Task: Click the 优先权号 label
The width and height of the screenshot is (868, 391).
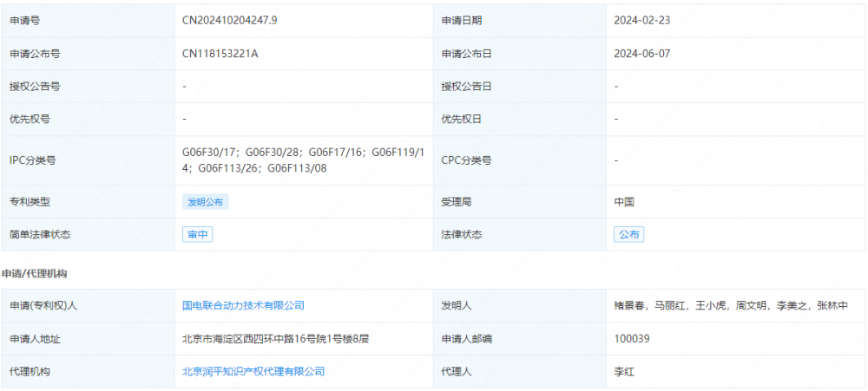Action: click(30, 119)
